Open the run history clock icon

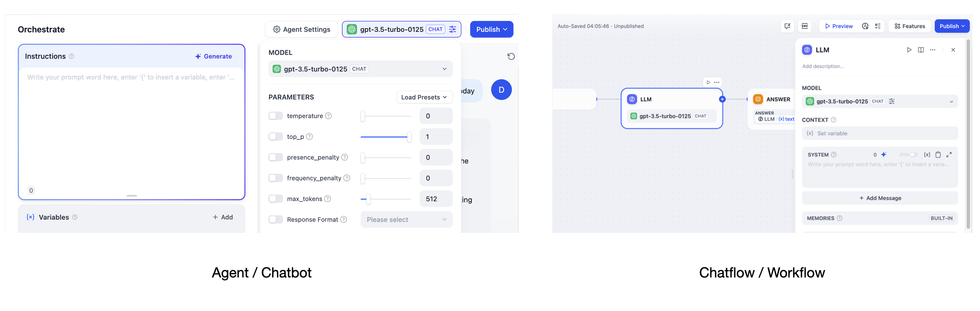865,26
